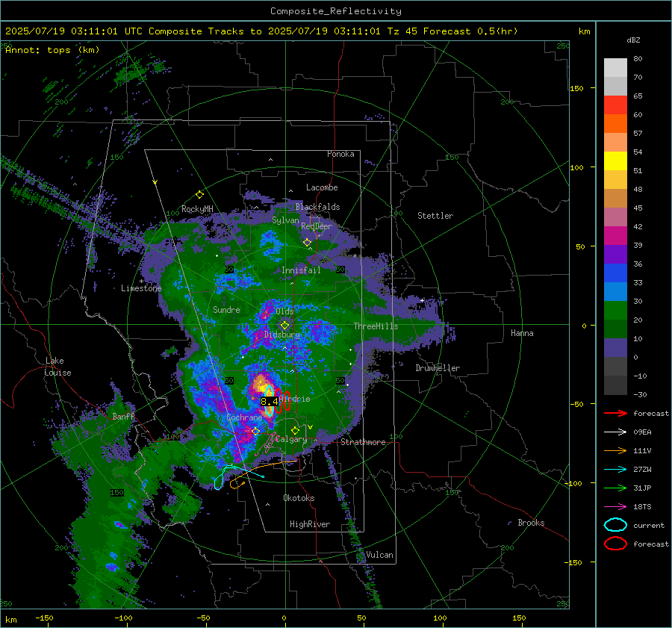Click the bright yellow swatch in dBZ scale

coord(615,161)
